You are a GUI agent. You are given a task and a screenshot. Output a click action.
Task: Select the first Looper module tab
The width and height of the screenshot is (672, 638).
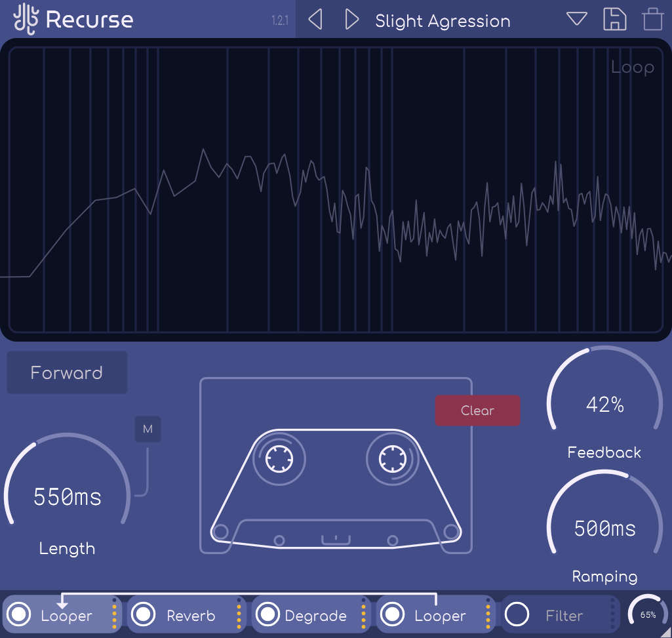coord(62,614)
